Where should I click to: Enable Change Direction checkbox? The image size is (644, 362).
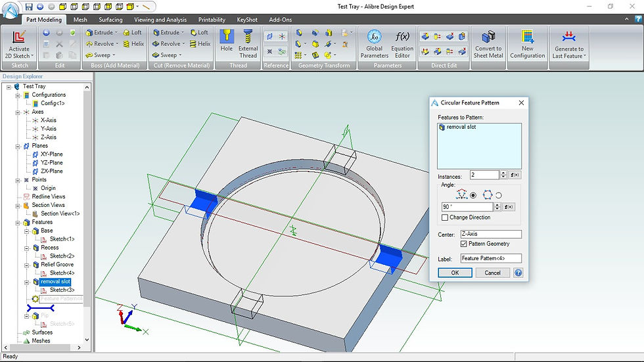click(445, 217)
